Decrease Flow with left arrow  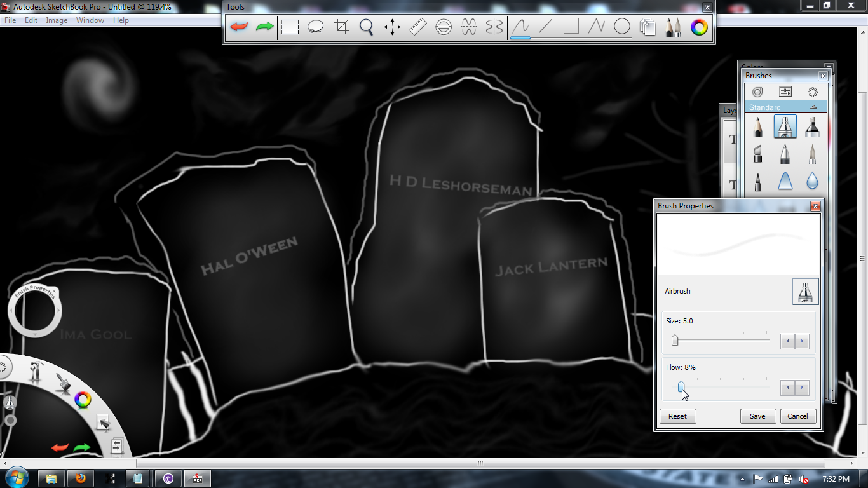788,388
